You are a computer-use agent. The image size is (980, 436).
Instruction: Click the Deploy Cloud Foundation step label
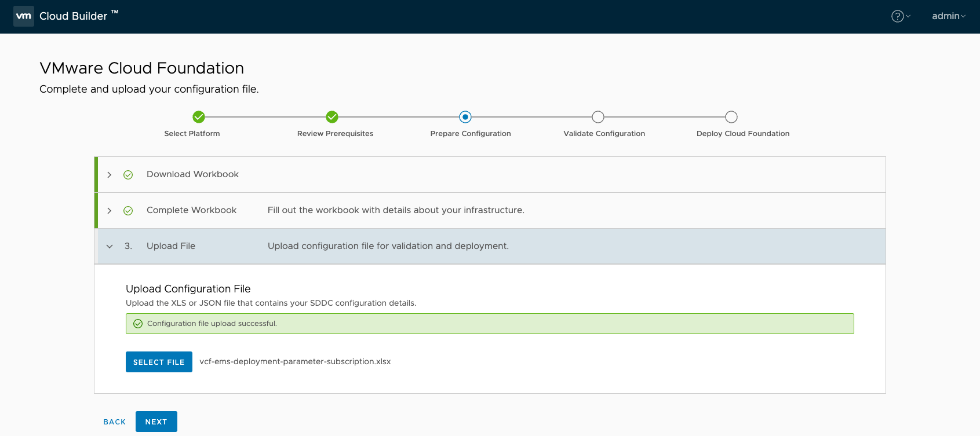tap(743, 134)
